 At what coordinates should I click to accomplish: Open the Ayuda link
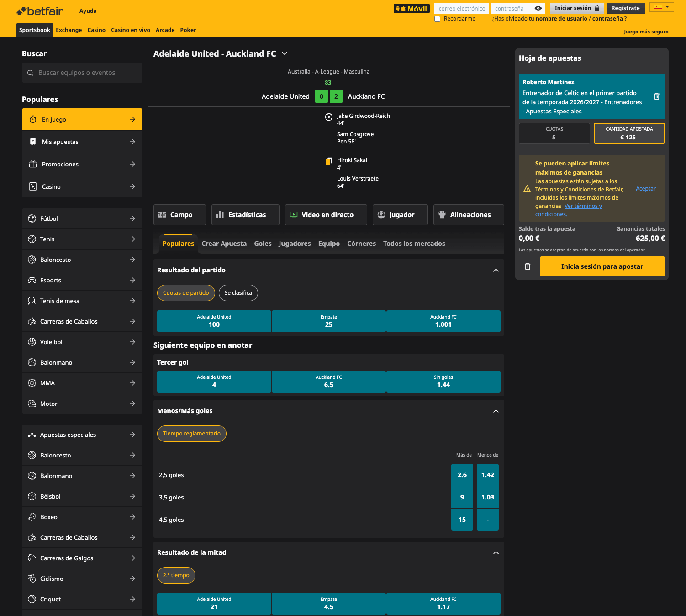(88, 11)
